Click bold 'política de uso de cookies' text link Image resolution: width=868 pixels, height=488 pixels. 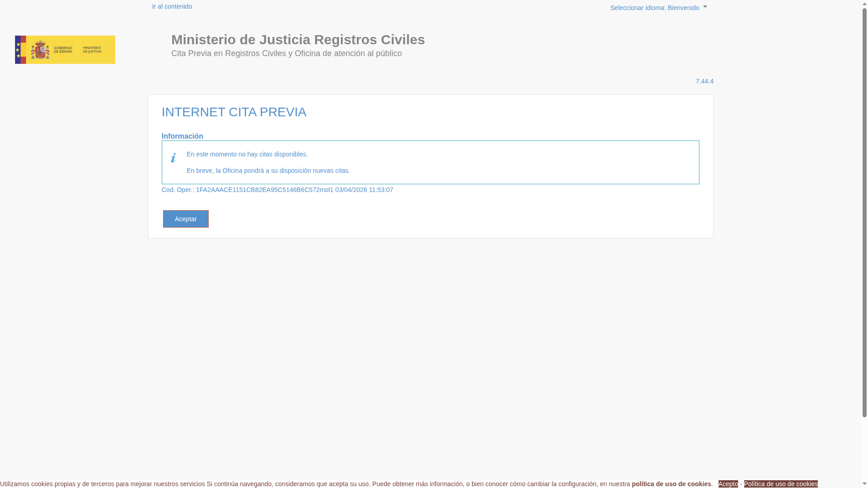pyautogui.click(x=671, y=484)
